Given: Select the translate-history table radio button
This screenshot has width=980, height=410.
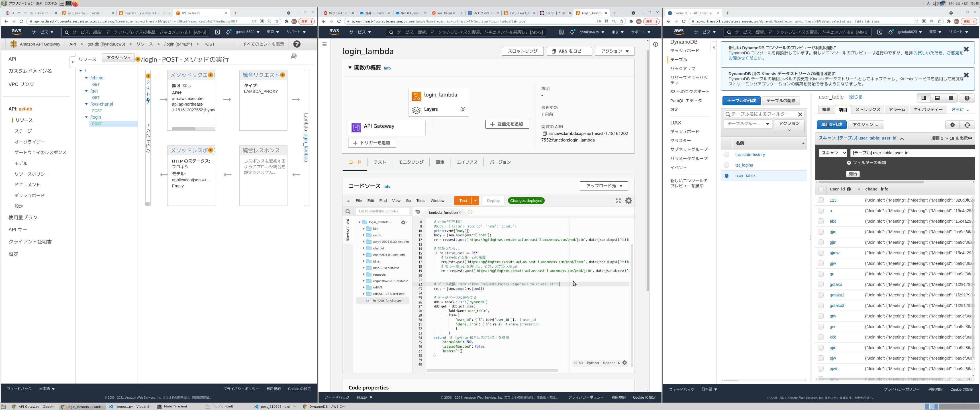Looking at the screenshot, I should pos(726,154).
